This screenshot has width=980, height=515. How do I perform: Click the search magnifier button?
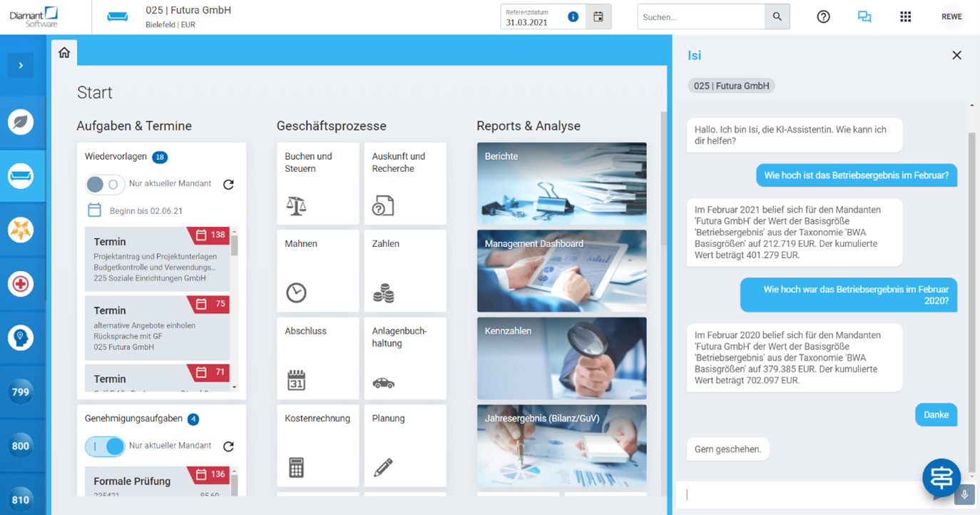[777, 16]
